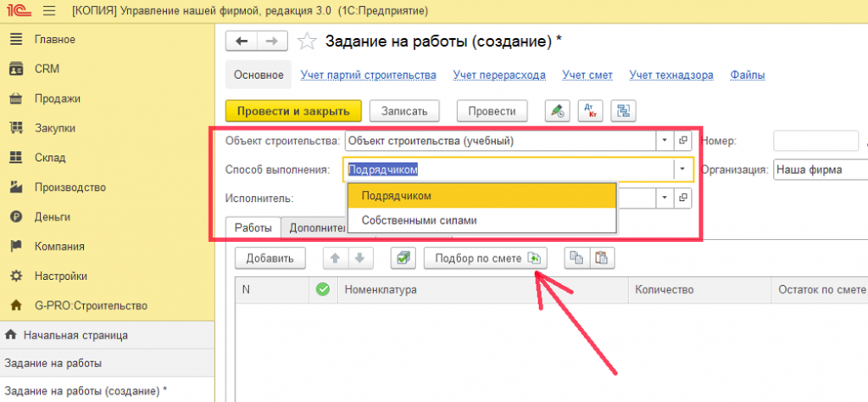The image size is (868, 402).
Task: Expand the Объект строительства dropdown
Action: click(x=665, y=141)
